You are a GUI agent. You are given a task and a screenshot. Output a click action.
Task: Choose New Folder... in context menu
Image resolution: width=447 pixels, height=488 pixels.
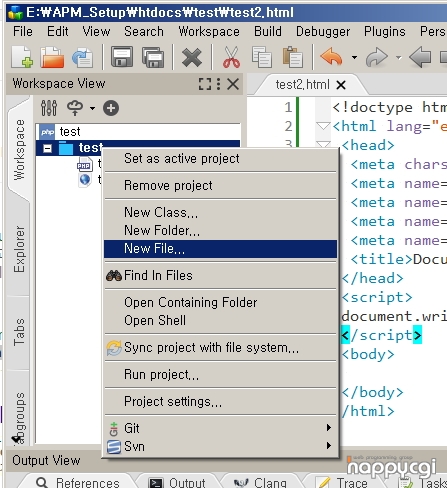click(x=220, y=230)
